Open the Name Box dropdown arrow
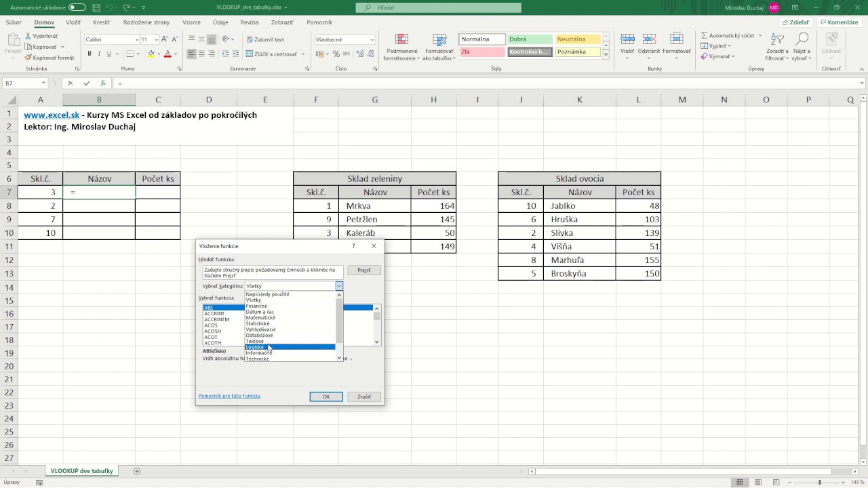Viewport: 868px width, 488px height. click(x=43, y=83)
